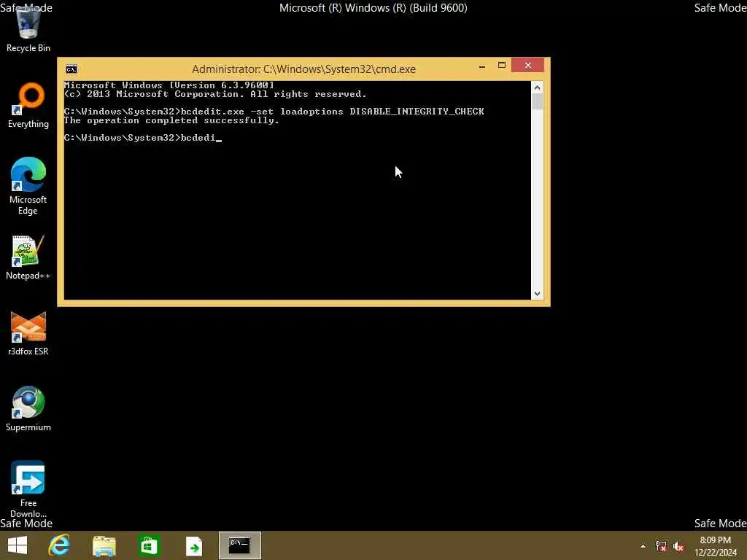Maximize the Command Prompt window

tap(502, 65)
